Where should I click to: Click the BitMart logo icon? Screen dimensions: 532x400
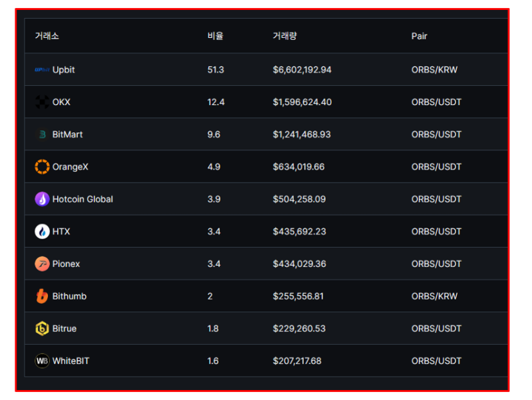tap(42, 135)
